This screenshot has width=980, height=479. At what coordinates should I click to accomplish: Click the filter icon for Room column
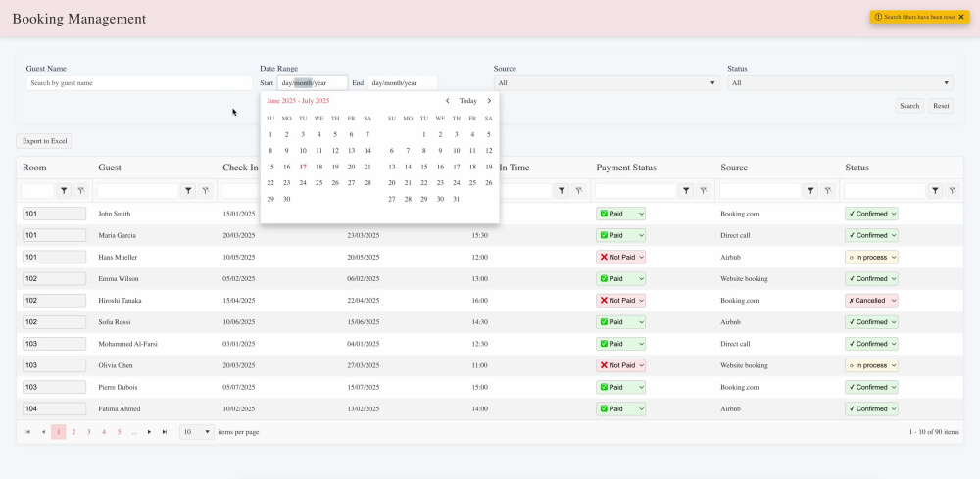[x=64, y=191]
